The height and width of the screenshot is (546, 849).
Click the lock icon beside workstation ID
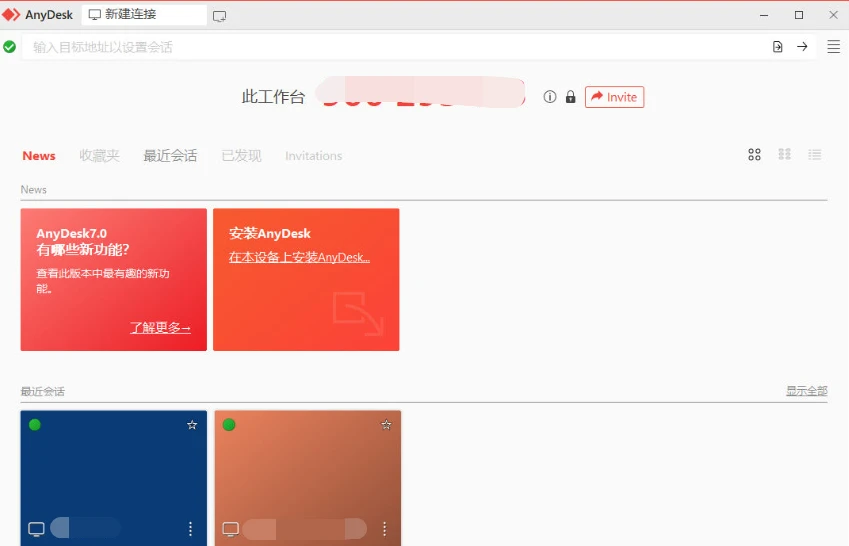point(570,97)
